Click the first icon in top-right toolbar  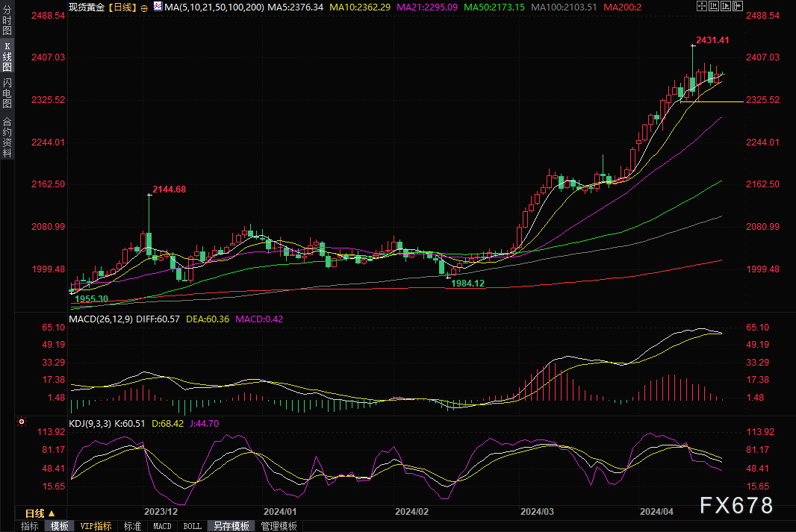click(x=700, y=6)
